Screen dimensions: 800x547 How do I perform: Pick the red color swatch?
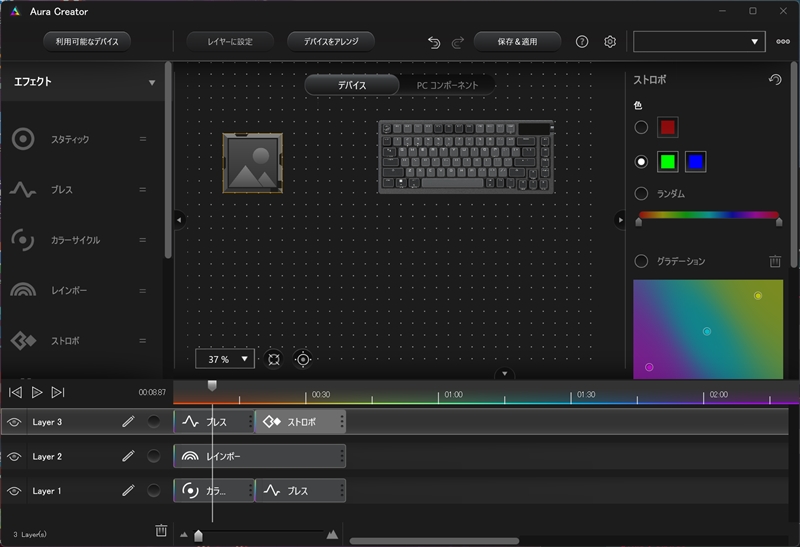pyautogui.click(x=667, y=127)
